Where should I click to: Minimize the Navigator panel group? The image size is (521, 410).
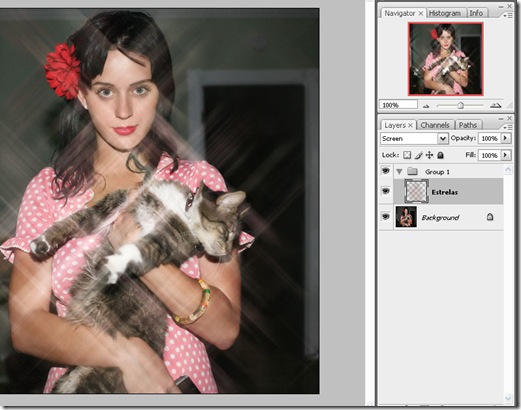click(501, 7)
